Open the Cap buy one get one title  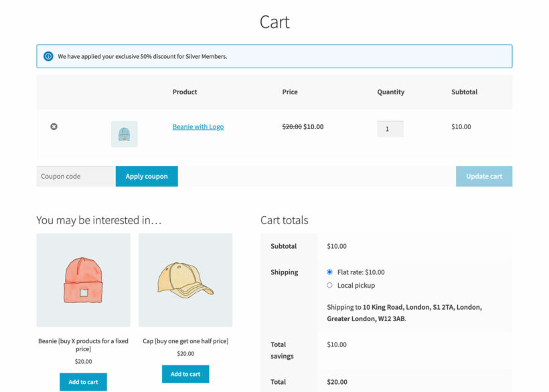tap(185, 340)
